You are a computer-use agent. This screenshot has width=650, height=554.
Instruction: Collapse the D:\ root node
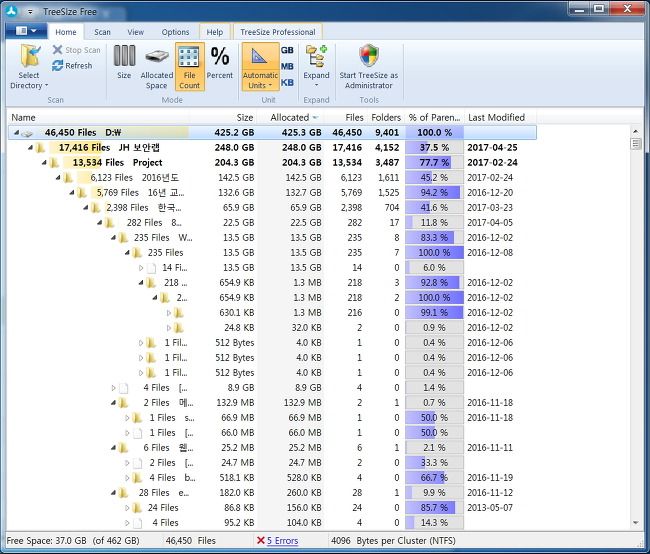click(16, 133)
